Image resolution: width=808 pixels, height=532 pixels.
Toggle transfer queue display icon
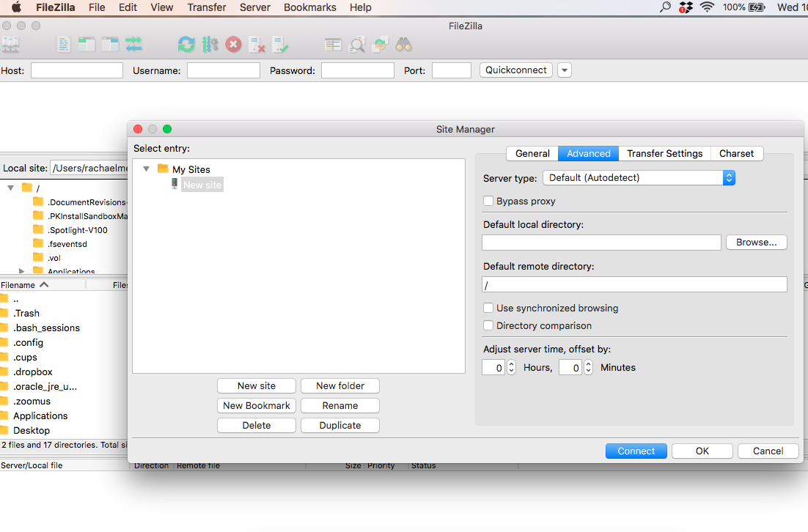tap(133, 45)
